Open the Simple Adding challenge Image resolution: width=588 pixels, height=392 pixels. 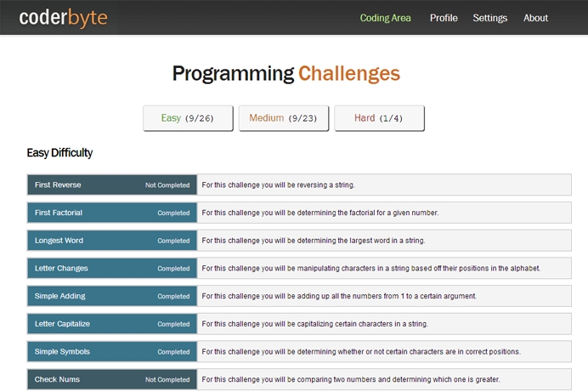coord(59,296)
